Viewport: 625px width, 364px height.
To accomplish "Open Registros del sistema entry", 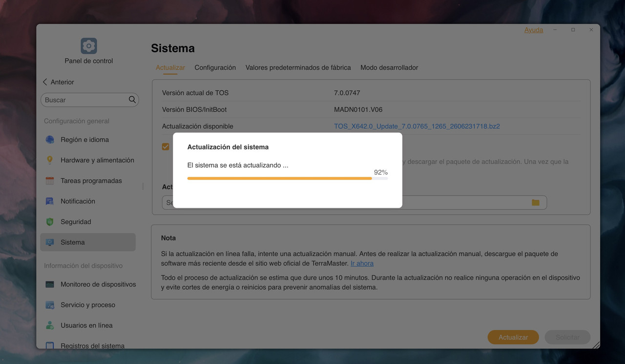I will point(88,344).
